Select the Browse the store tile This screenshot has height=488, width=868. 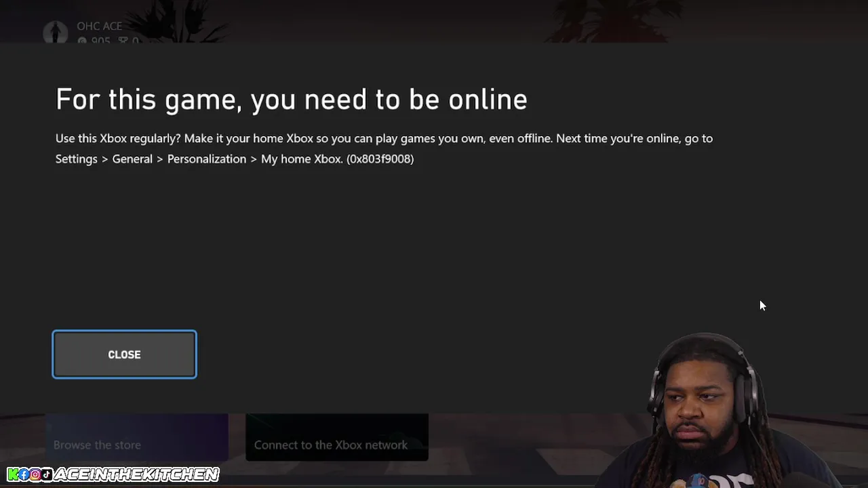tap(137, 438)
